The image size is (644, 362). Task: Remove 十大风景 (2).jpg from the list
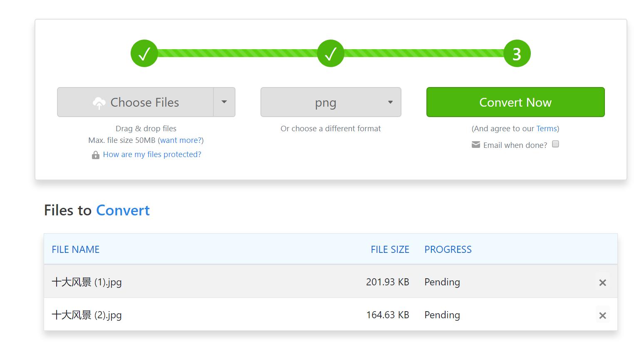602,315
